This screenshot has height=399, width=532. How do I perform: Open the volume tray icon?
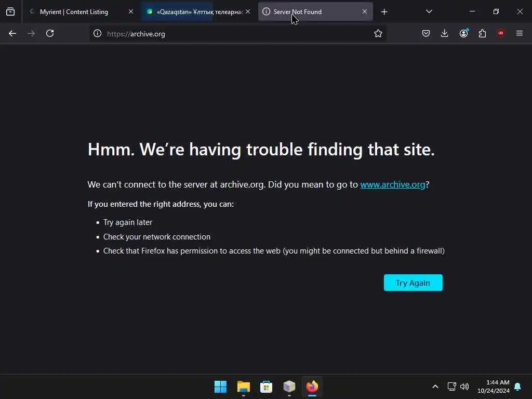(464, 387)
